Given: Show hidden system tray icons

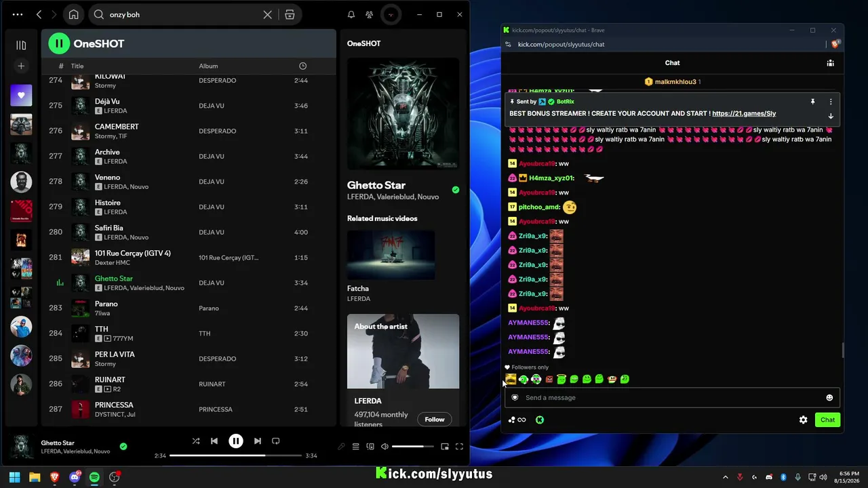Looking at the screenshot, I should (726, 477).
